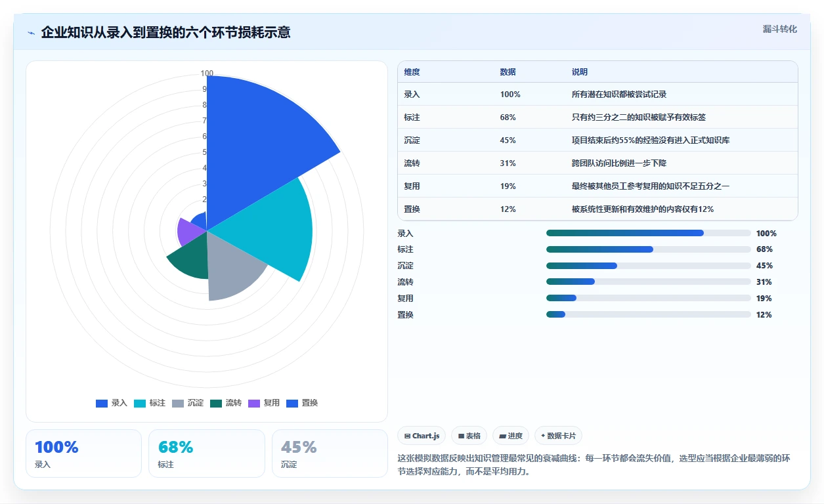Click the 沉淀 45% progress bar
This screenshot has width=824, height=504.
tap(649, 266)
